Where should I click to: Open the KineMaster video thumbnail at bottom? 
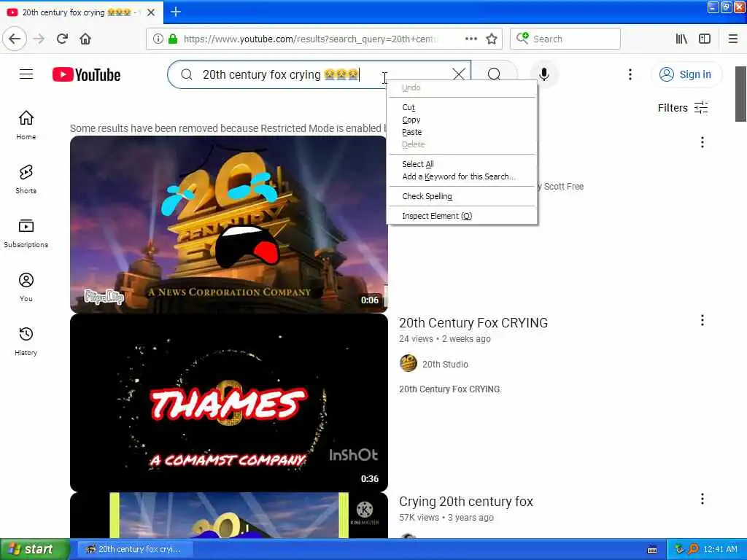228,516
